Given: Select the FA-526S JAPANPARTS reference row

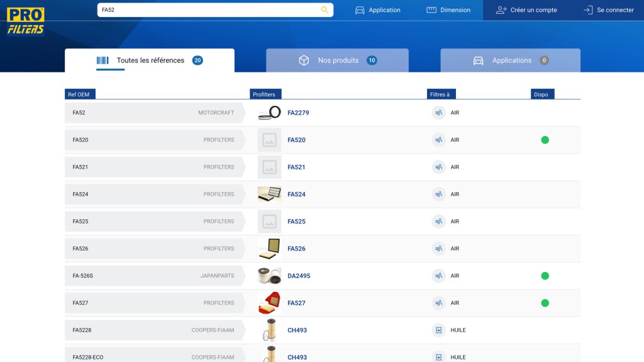Looking at the screenshot, I should [155, 276].
